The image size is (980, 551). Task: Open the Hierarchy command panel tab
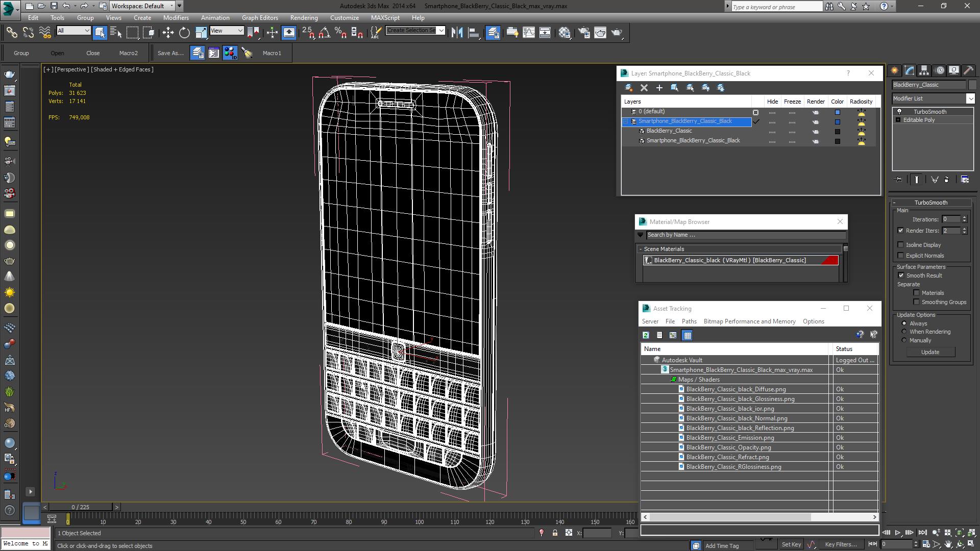[924, 70]
